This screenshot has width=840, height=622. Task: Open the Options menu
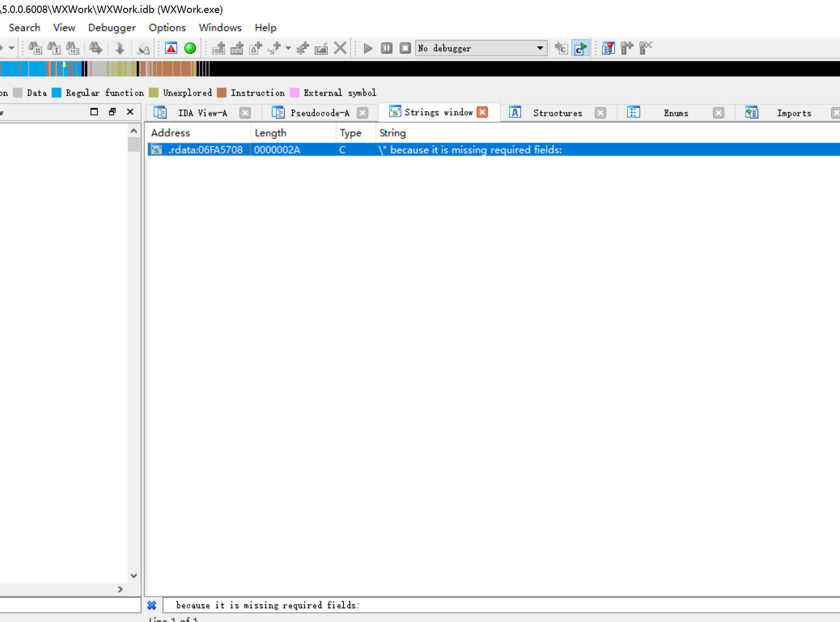click(x=167, y=28)
